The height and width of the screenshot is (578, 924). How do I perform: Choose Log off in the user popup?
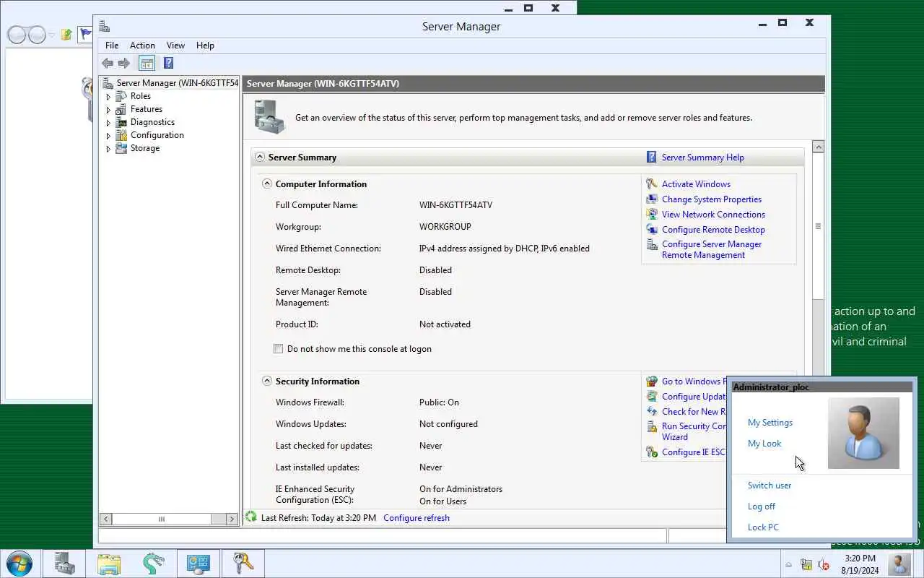point(762,506)
